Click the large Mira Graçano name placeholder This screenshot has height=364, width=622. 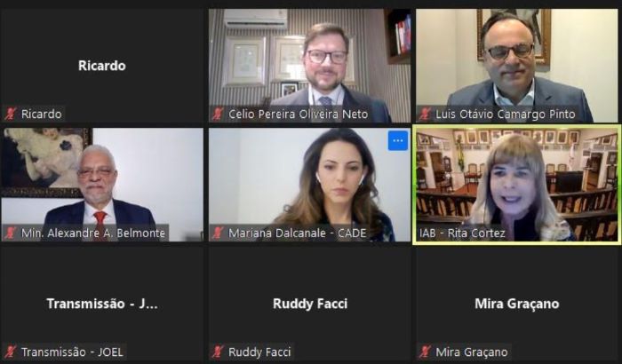(x=517, y=304)
